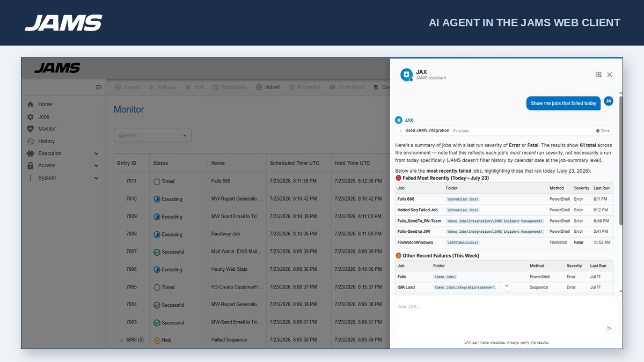
Task: Click the Execution puzzle icon in sidebar
Action: [30, 153]
